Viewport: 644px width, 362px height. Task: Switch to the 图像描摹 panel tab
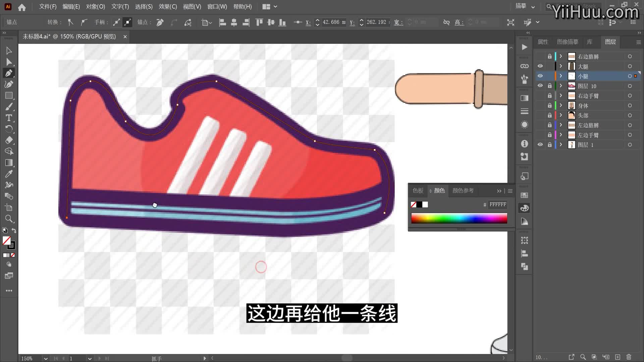(568, 42)
